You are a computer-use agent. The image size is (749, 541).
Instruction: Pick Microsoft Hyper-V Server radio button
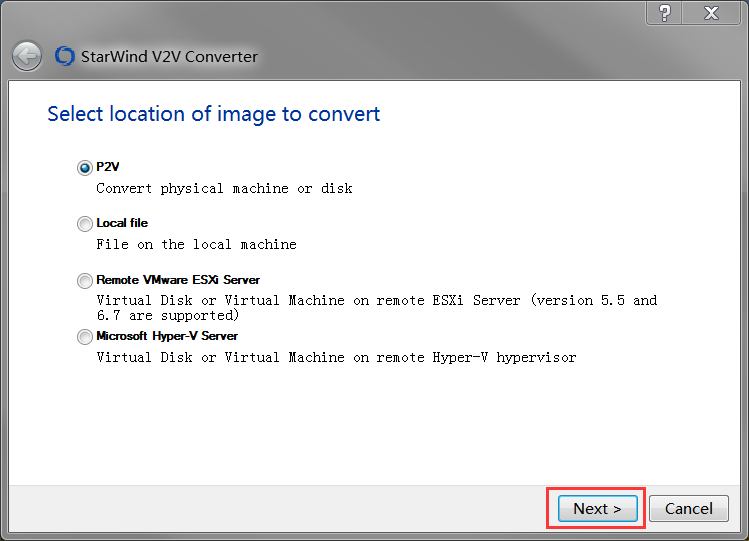[x=85, y=337]
